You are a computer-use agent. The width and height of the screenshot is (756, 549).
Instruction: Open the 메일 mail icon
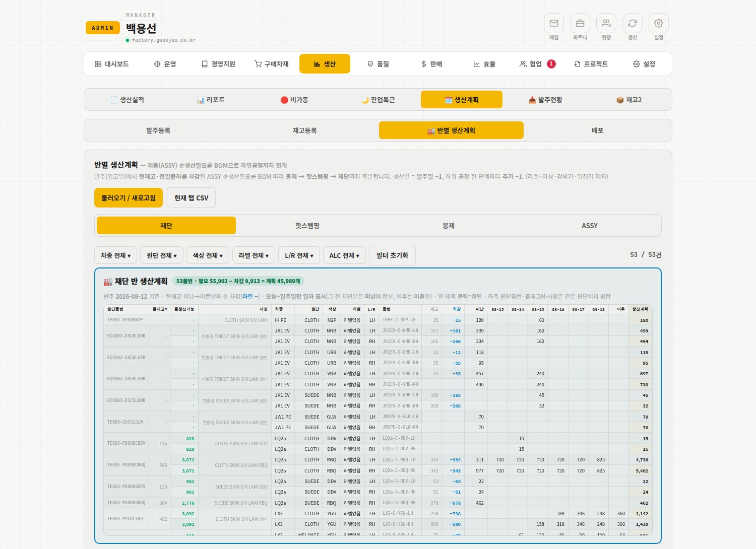click(x=554, y=23)
